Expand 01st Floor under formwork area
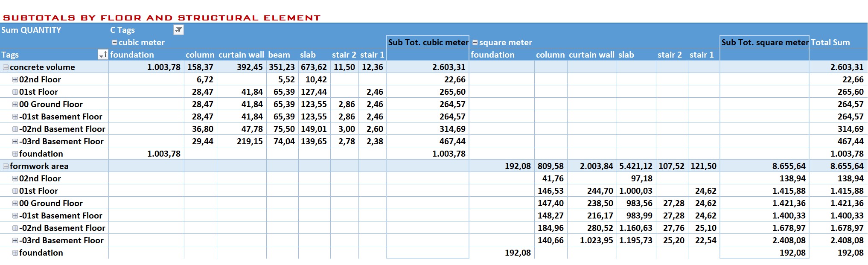The width and height of the screenshot is (868, 265). coord(15,191)
